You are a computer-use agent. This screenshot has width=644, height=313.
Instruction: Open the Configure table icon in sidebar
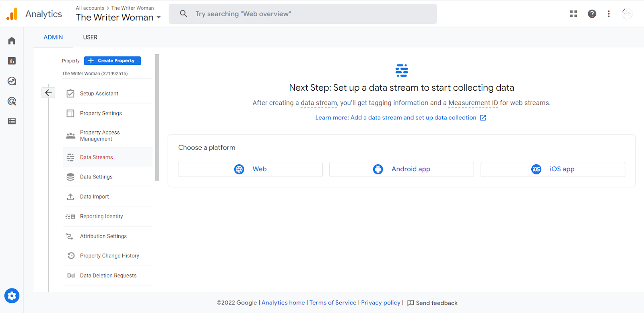pyautogui.click(x=12, y=121)
